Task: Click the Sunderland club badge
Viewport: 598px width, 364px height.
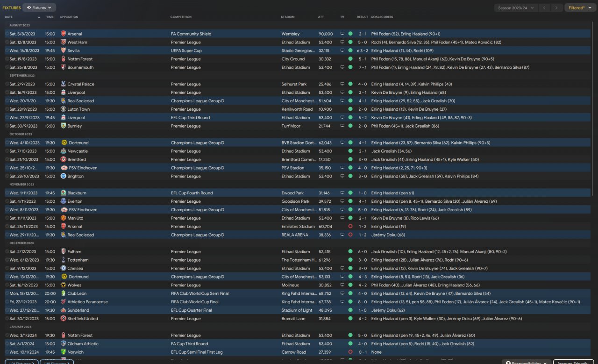Action: pos(64,310)
